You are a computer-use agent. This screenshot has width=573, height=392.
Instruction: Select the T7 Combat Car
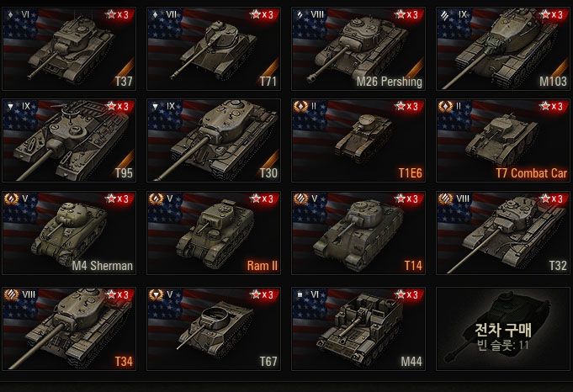[x=503, y=140]
